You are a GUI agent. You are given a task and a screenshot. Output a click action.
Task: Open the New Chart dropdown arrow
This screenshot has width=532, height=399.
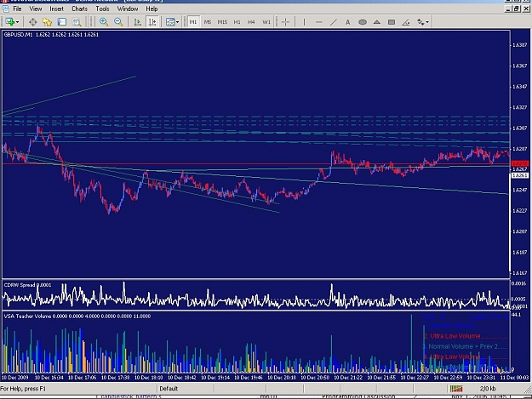coord(17,22)
